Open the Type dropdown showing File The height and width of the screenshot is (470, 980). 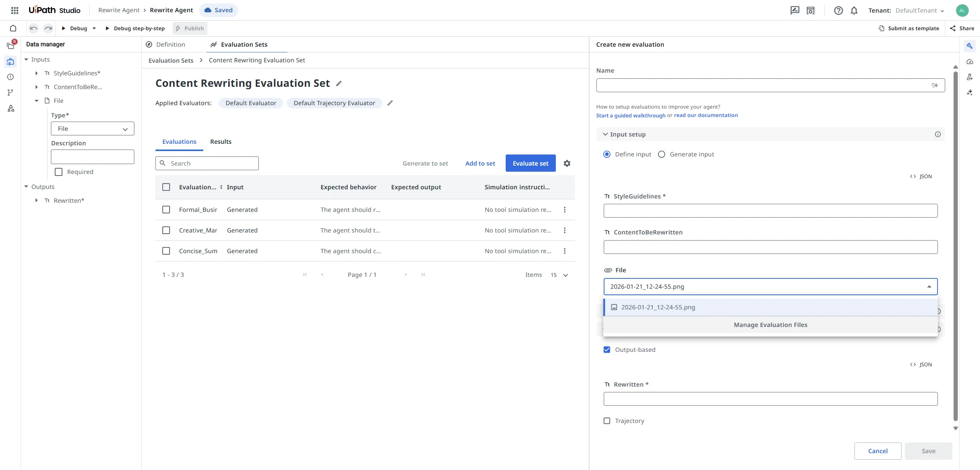coord(92,128)
